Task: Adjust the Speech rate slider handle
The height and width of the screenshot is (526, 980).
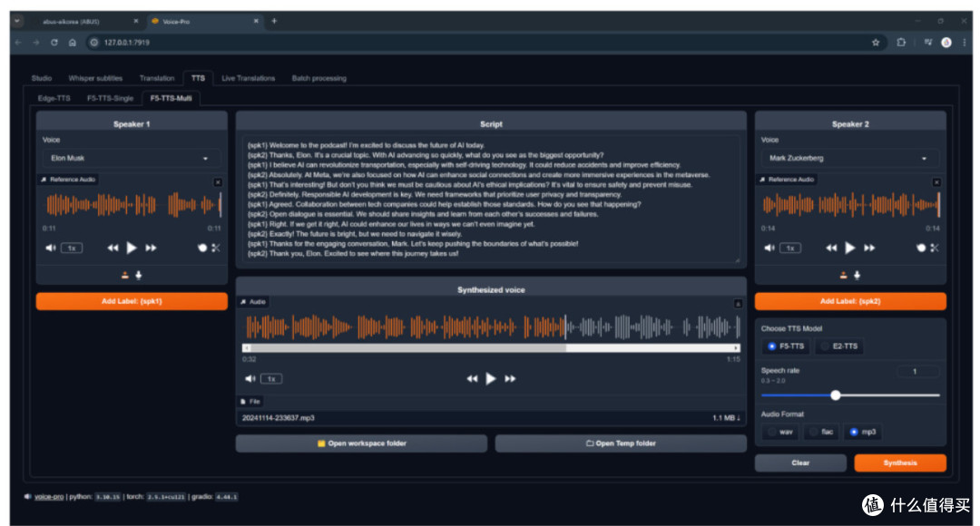Action: coord(836,394)
